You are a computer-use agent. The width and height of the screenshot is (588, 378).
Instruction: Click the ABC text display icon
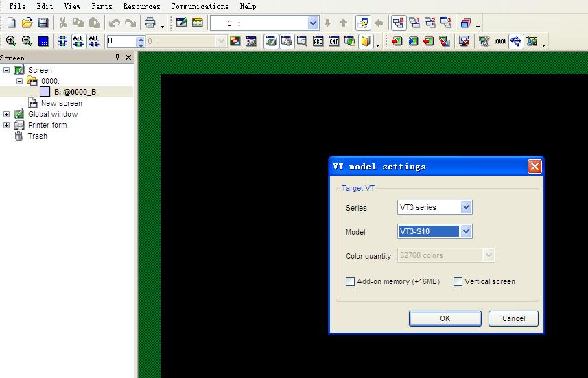[x=318, y=41]
